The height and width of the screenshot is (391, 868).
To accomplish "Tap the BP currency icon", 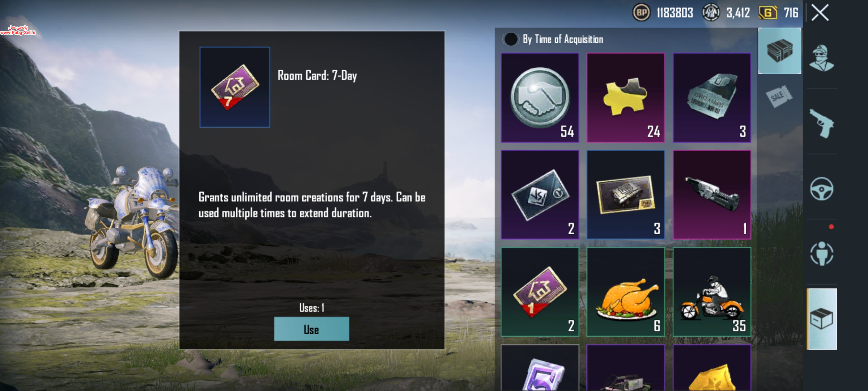I will 641,13.
